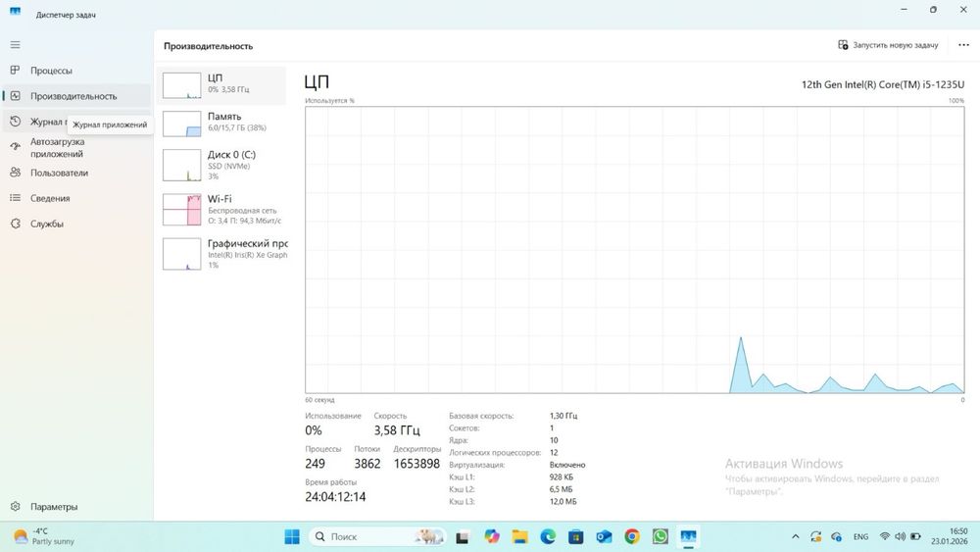Screen dimensions: 980x552
Task: Open Outlook from the taskbar
Action: 604,536
